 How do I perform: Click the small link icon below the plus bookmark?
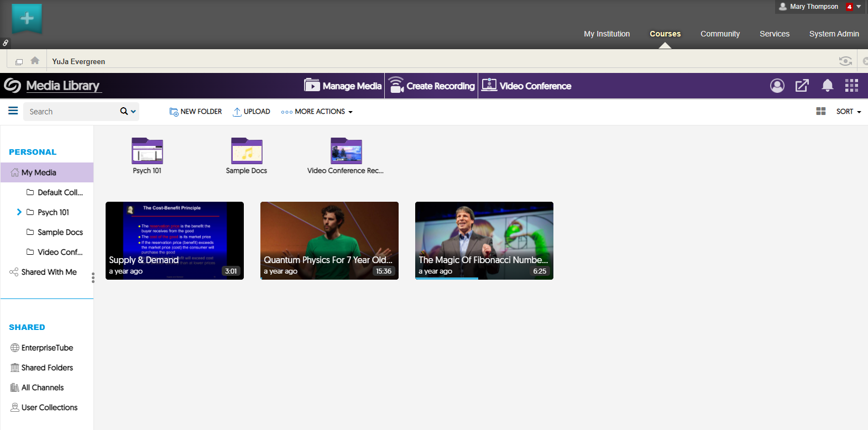click(5, 43)
